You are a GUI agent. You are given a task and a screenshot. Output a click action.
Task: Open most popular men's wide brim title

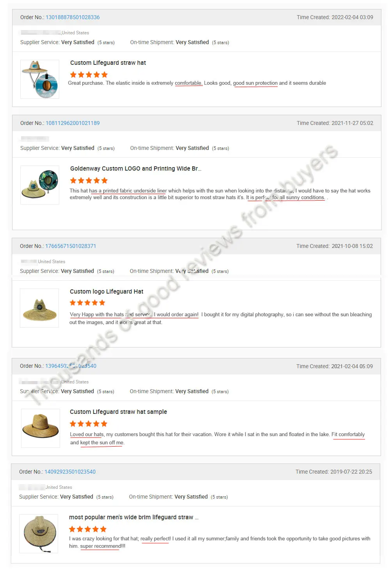(x=134, y=517)
